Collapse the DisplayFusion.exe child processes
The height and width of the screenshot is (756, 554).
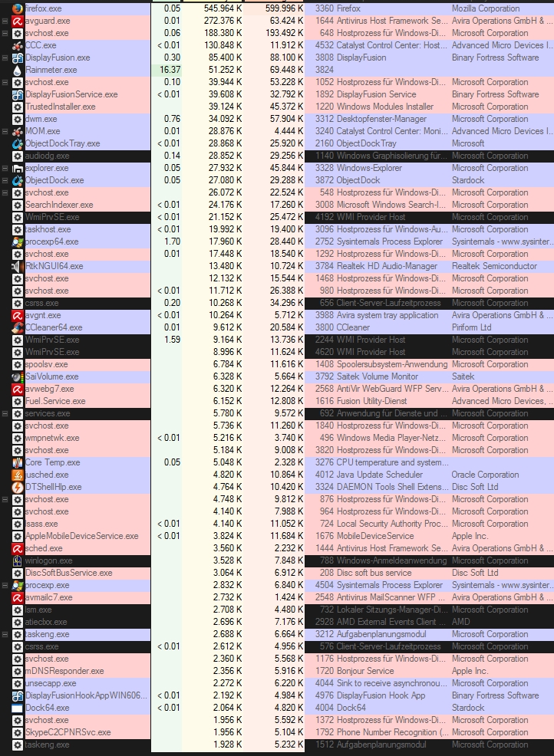tap(5, 58)
